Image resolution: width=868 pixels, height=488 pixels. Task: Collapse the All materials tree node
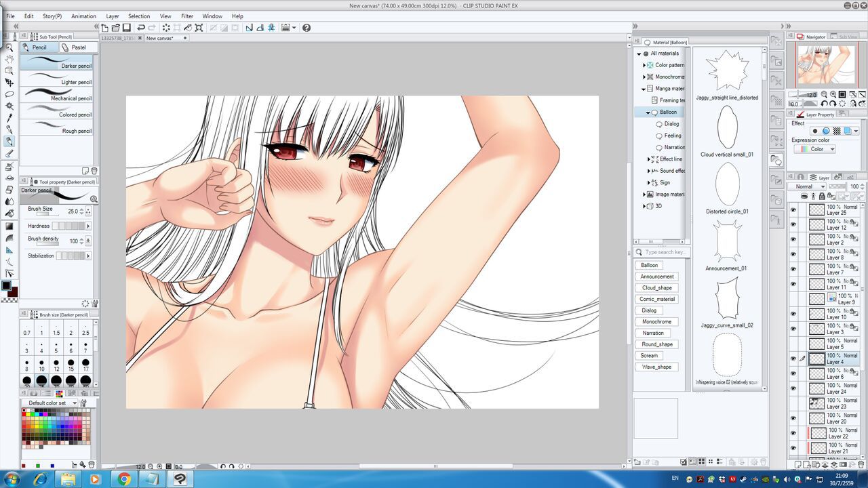(639, 54)
